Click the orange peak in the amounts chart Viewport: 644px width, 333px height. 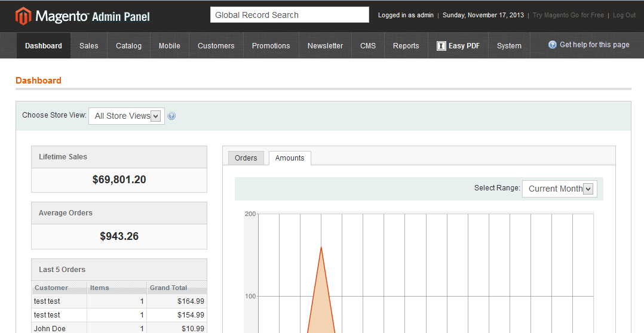pyautogui.click(x=321, y=248)
